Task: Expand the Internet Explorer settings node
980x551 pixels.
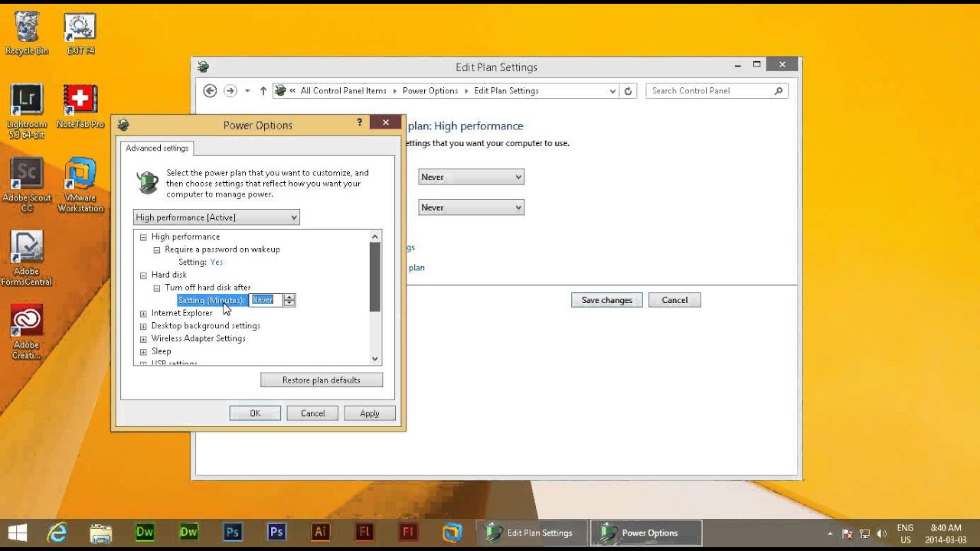Action: (143, 313)
